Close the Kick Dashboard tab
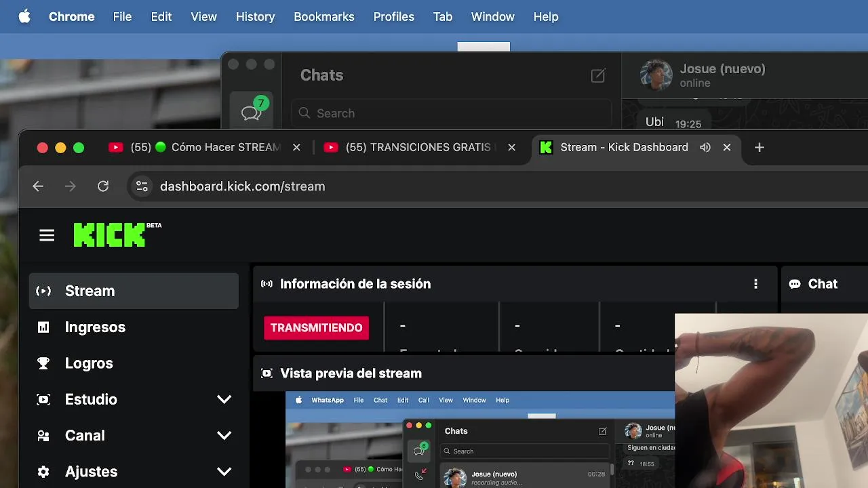 [x=727, y=147]
